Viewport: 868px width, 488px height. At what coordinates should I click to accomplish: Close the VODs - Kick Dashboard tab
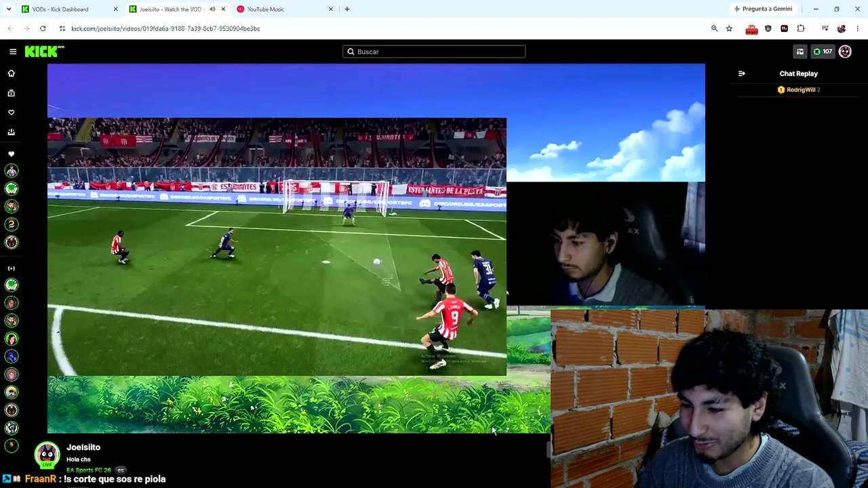click(x=115, y=9)
